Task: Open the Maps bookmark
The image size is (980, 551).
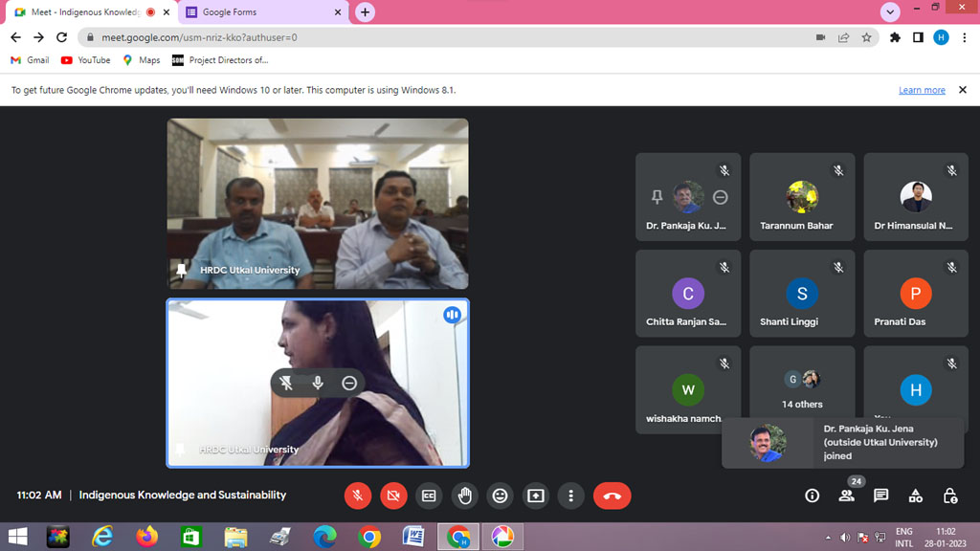Action: click(x=142, y=60)
